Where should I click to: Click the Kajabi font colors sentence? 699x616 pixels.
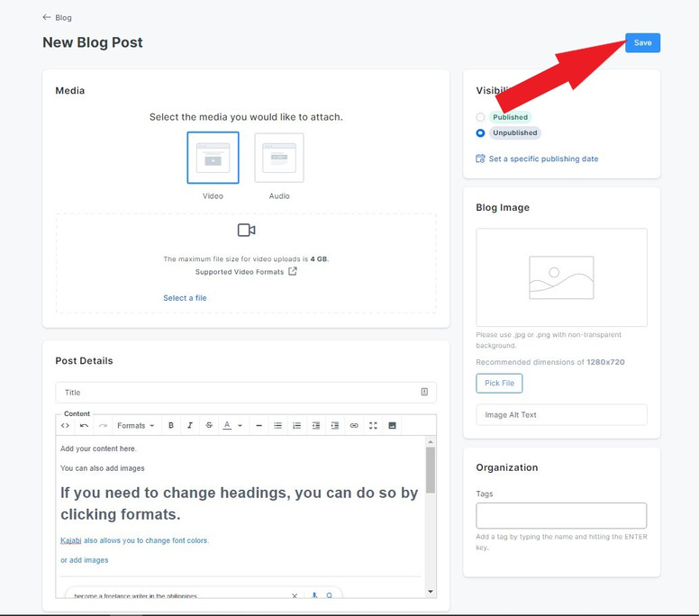[x=134, y=540]
